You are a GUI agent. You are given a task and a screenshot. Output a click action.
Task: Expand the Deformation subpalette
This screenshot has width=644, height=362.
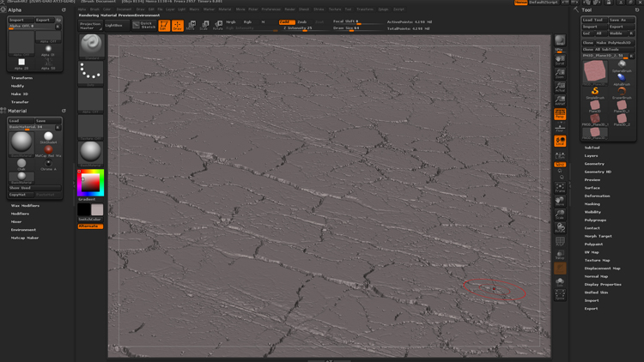(x=597, y=196)
